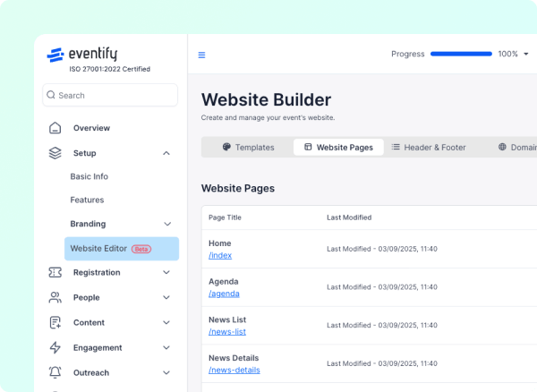Viewport: 537px width, 392px height.
Task: Click the Home page title
Action: [220, 243]
